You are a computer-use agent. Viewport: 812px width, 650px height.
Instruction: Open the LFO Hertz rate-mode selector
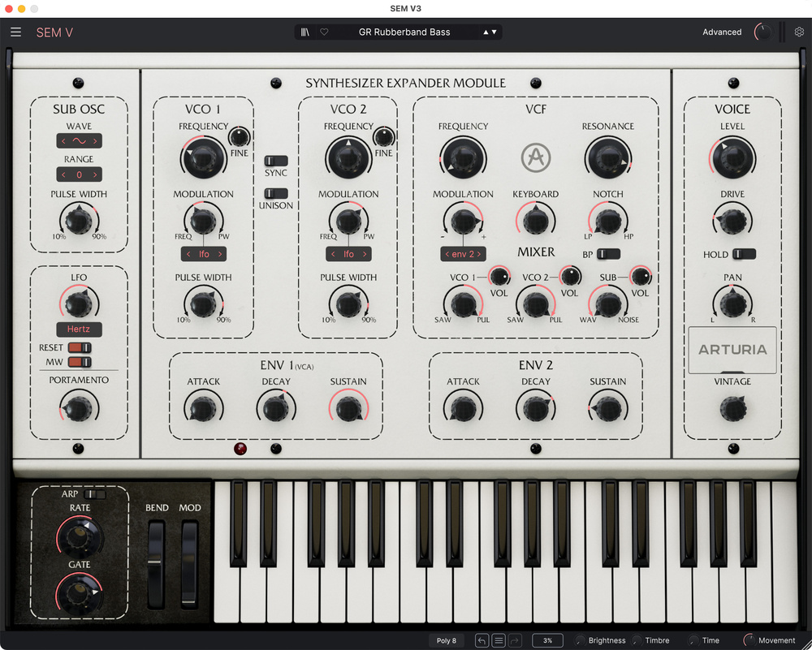click(79, 329)
